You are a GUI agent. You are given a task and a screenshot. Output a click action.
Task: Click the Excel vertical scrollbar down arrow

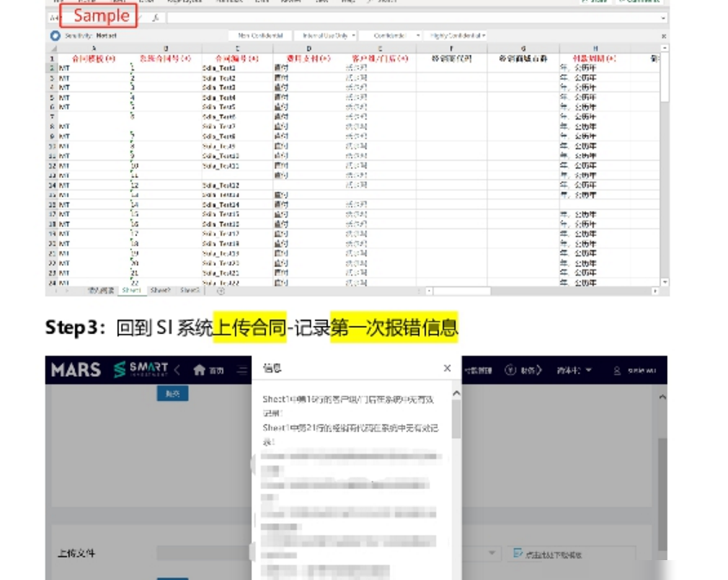(x=665, y=282)
